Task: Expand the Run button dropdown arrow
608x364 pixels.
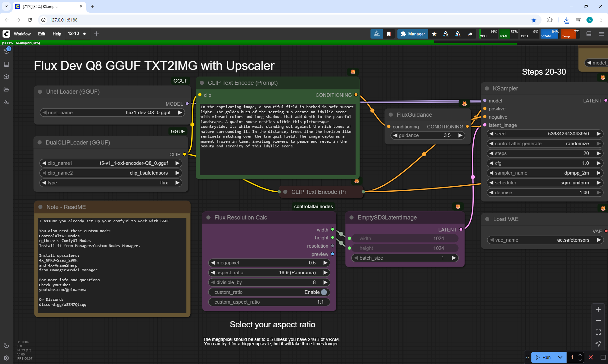Action: pyautogui.click(x=560, y=357)
